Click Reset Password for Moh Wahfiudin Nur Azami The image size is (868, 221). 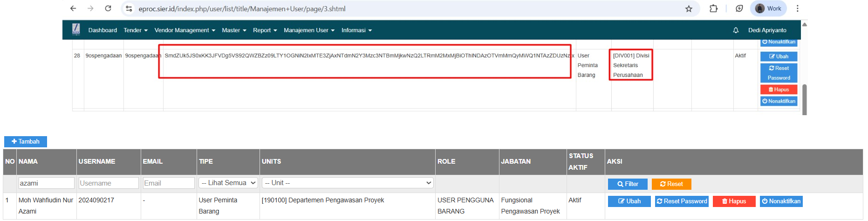(x=682, y=201)
